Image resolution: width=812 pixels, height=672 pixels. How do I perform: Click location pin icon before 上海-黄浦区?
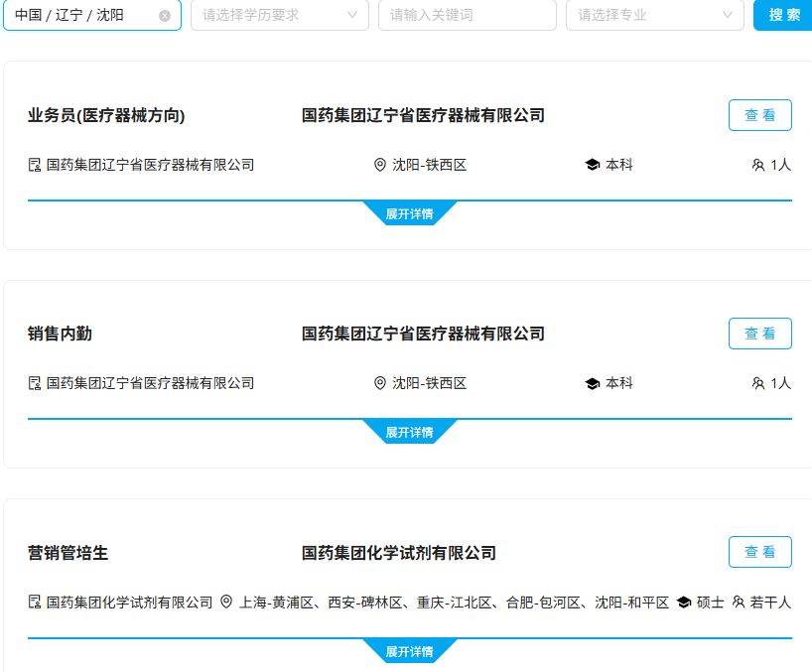[226, 602]
